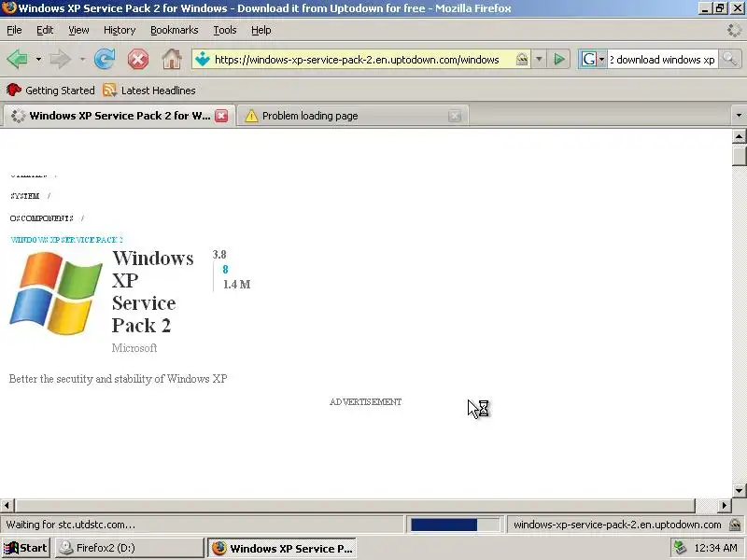Screen dimensions: 747x560
Task: Click the Firefox icon in title bar
Action: (x=8, y=8)
